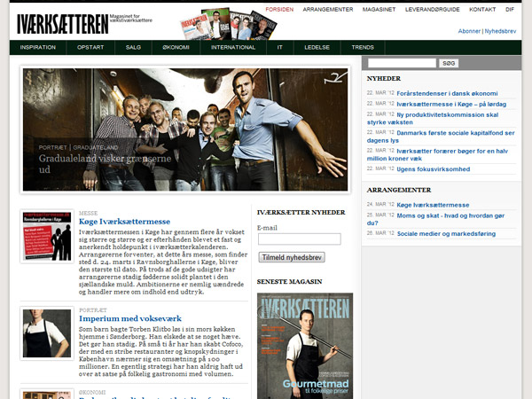Open article title 'Imperium med vokseværk'

(x=130, y=318)
